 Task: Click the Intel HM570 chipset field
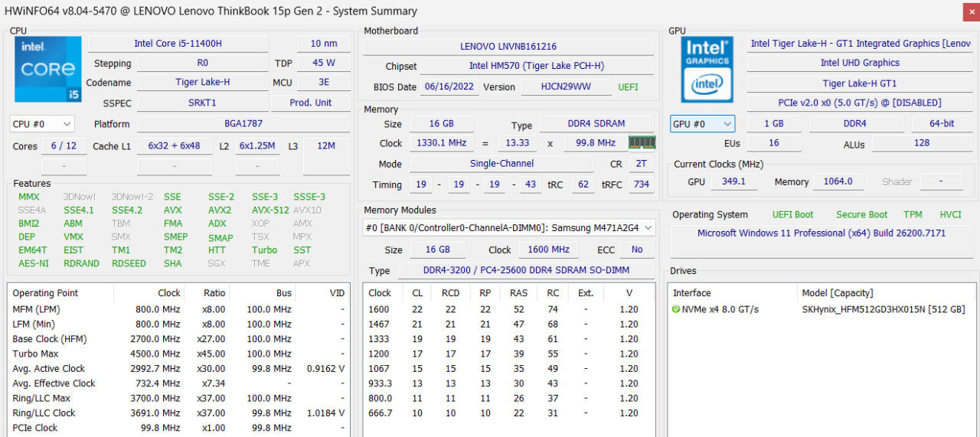(x=537, y=67)
